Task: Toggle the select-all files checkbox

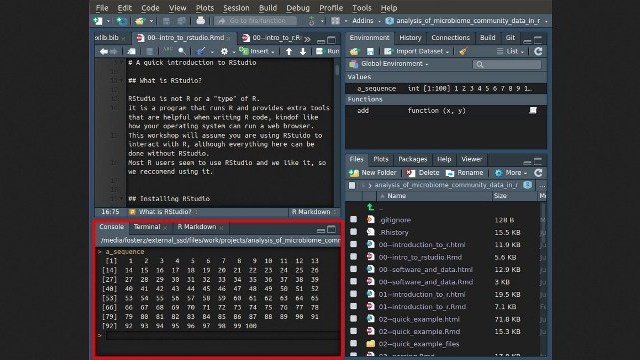Action: click(x=352, y=185)
